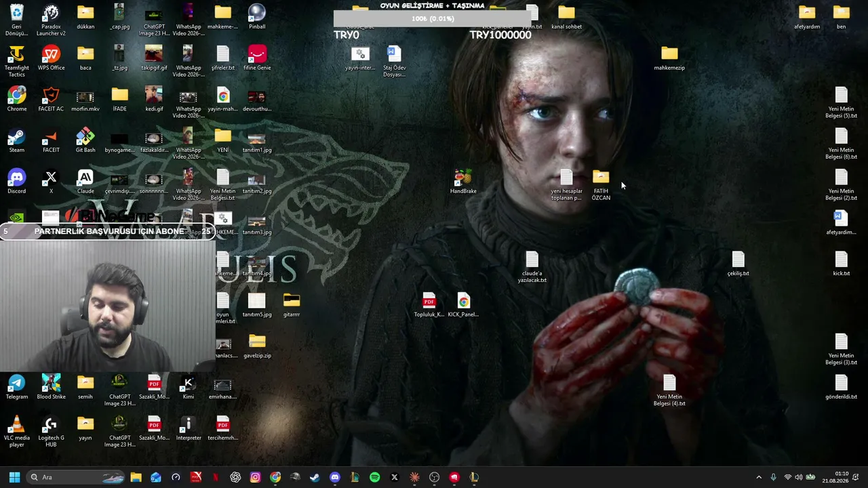Select the kick.txt file

pos(842,264)
